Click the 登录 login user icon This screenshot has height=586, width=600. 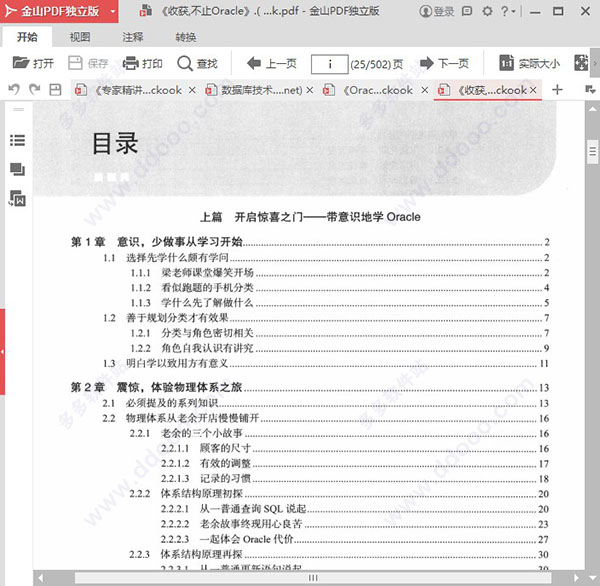coord(437,11)
